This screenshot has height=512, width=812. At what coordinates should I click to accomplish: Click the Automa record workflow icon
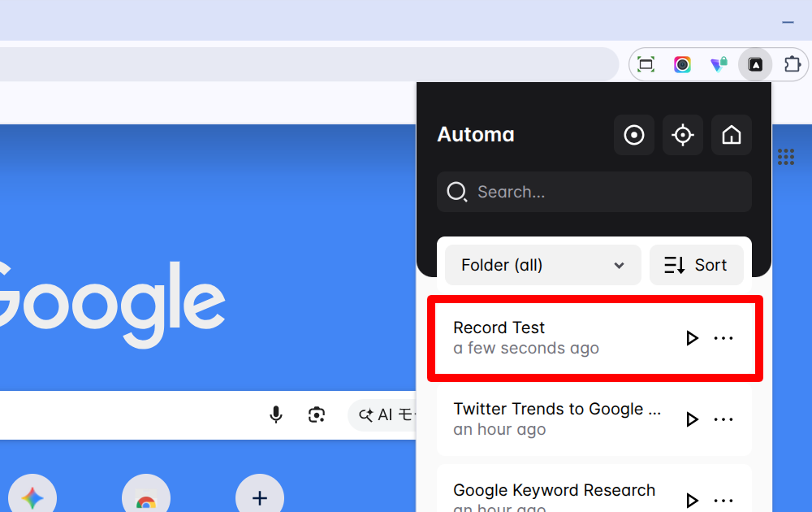[634, 135]
